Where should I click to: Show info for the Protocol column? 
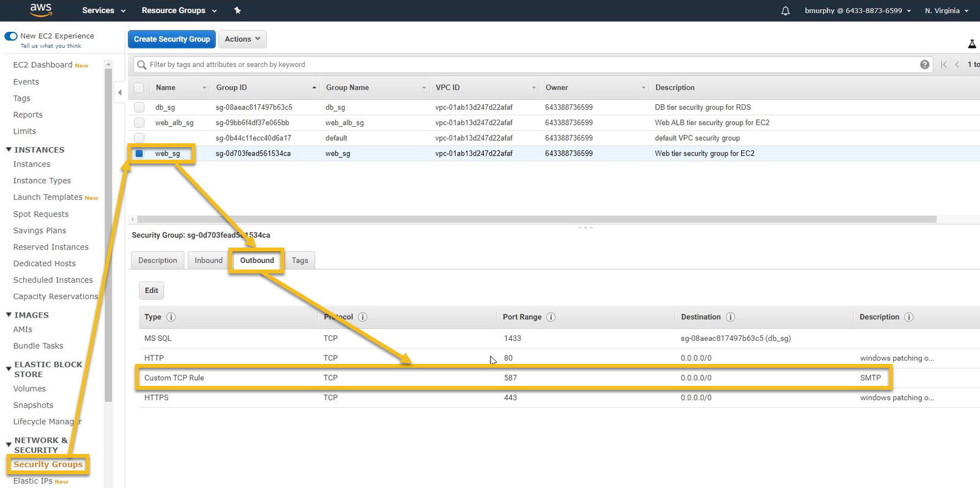click(x=363, y=317)
